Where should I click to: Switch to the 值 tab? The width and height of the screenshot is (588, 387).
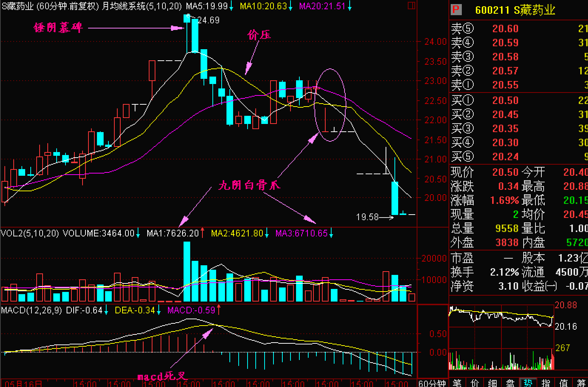pos(563,383)
